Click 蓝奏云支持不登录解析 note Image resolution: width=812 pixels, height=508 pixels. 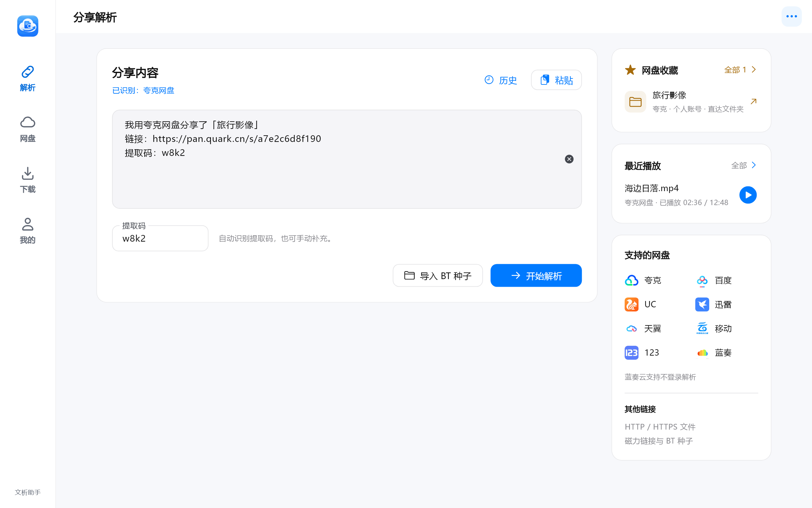point(660,377)
